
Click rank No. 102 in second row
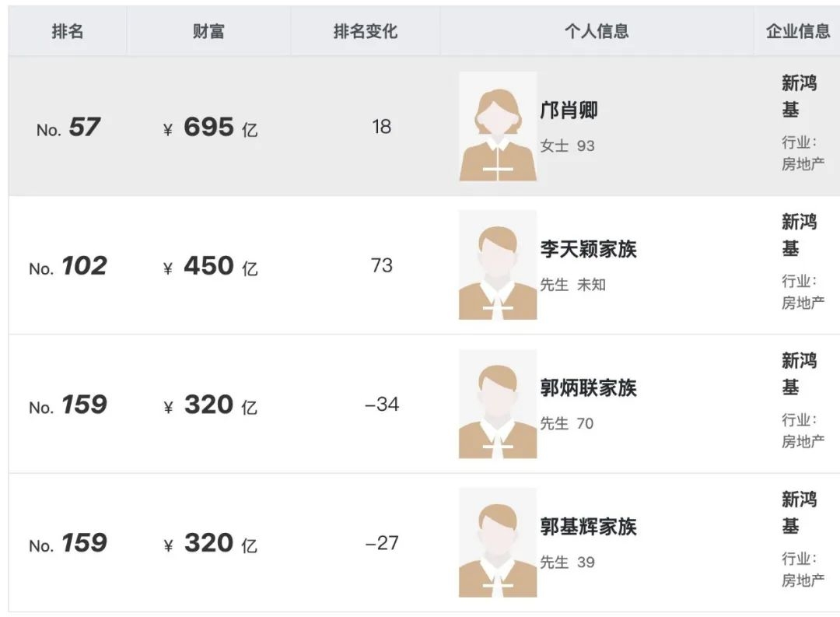68,266
